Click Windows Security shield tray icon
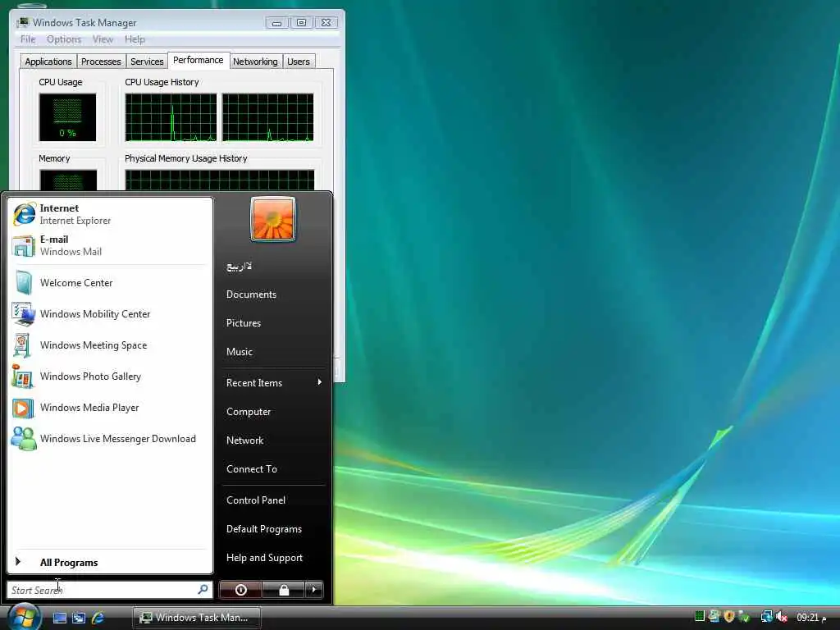Viewport: 840px width, 630px height. [x=728, y=617]
